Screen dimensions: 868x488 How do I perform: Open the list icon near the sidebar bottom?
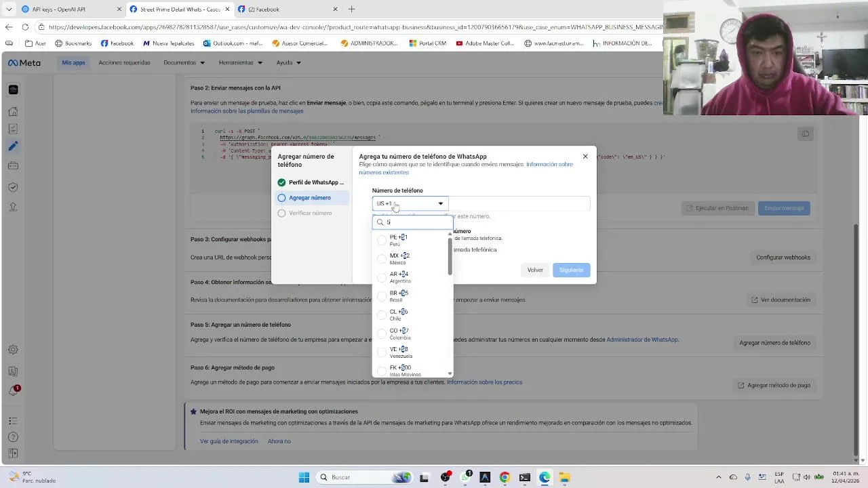tap(13, 421)
